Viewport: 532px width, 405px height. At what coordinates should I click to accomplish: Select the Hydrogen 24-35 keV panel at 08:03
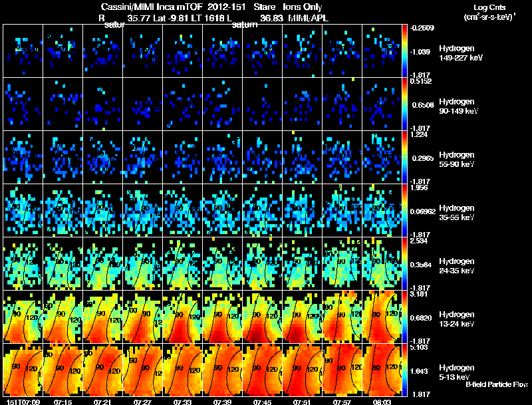pyautogui.click(x=382, y=263)
